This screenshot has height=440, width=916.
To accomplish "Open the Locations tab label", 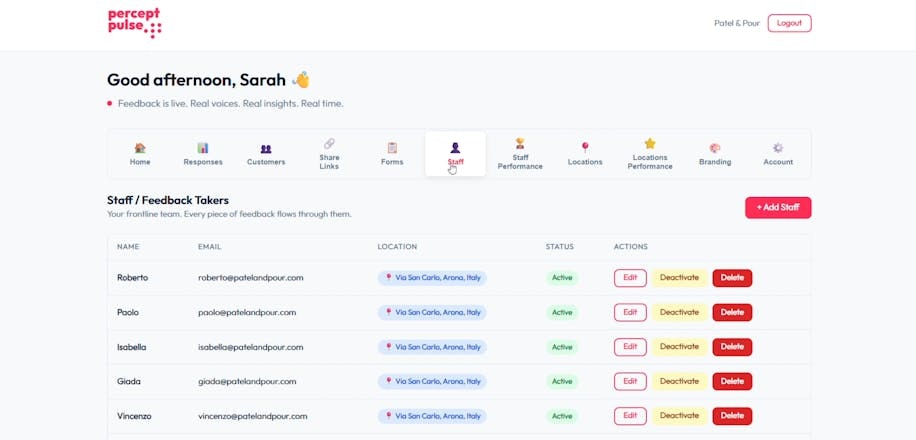I will click(585, 162).
